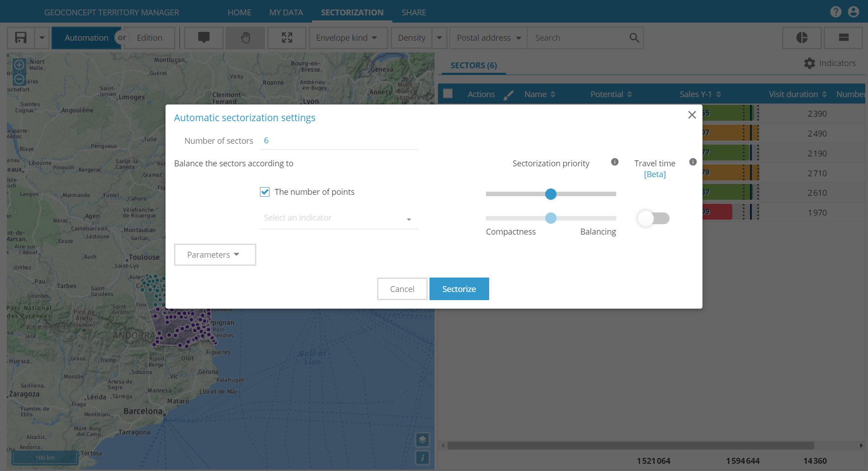Open the help question mark icon
The height and width of the screenshot is (471, 868).
pyautogui.click(x=835, y=12)
